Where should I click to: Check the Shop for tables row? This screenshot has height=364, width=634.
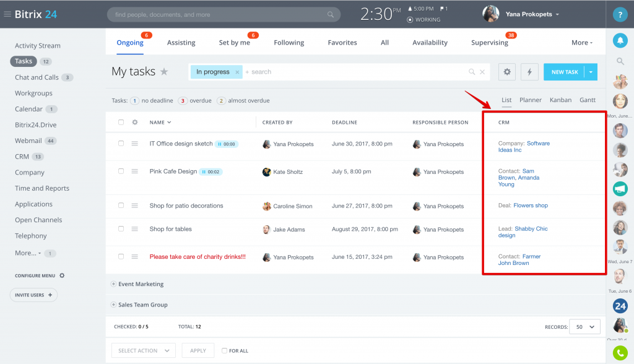(121, 228)
